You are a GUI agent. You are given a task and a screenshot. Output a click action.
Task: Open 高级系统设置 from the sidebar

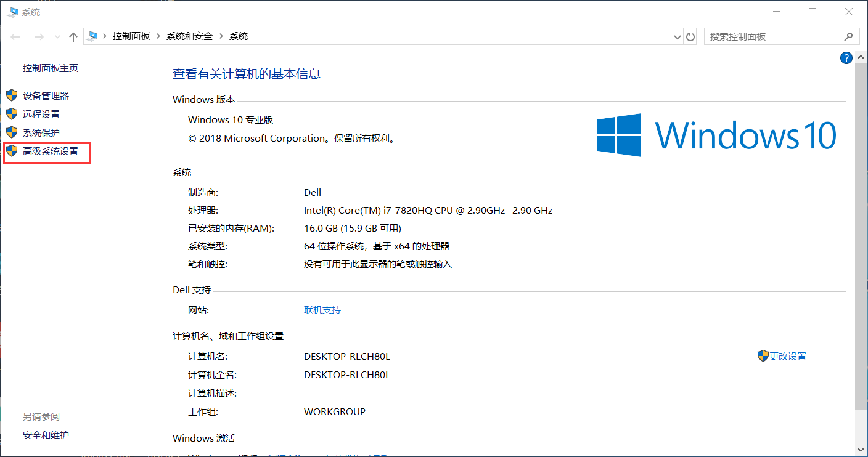coord(51,151)
